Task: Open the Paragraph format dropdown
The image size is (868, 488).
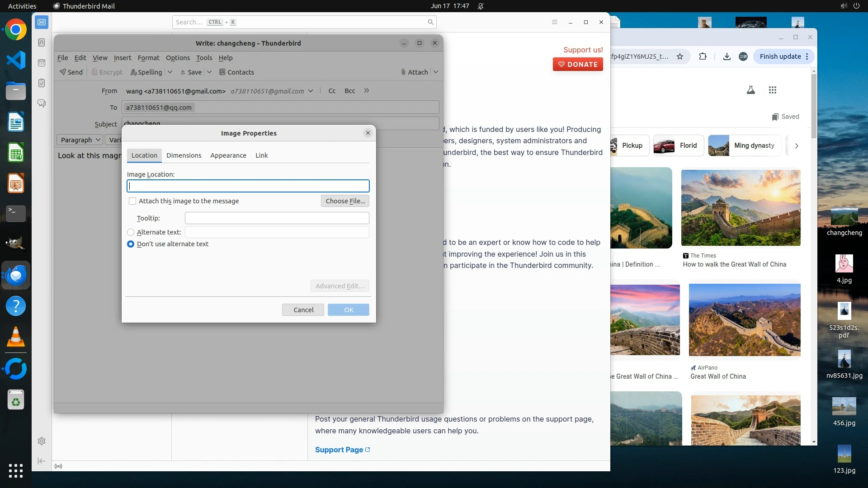Action: pyautogui.click(x=80, y=140)
